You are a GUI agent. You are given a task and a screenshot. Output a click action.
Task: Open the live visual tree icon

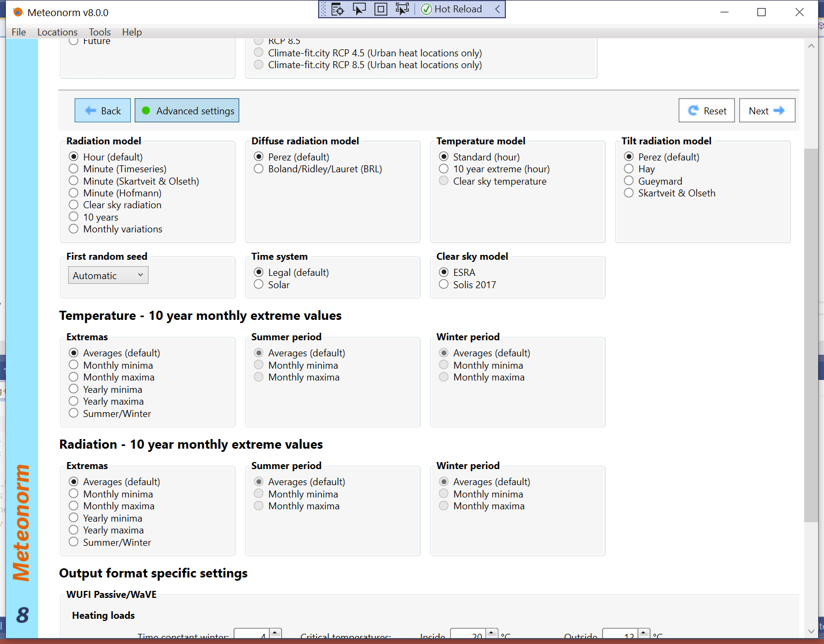coord(337,9)
